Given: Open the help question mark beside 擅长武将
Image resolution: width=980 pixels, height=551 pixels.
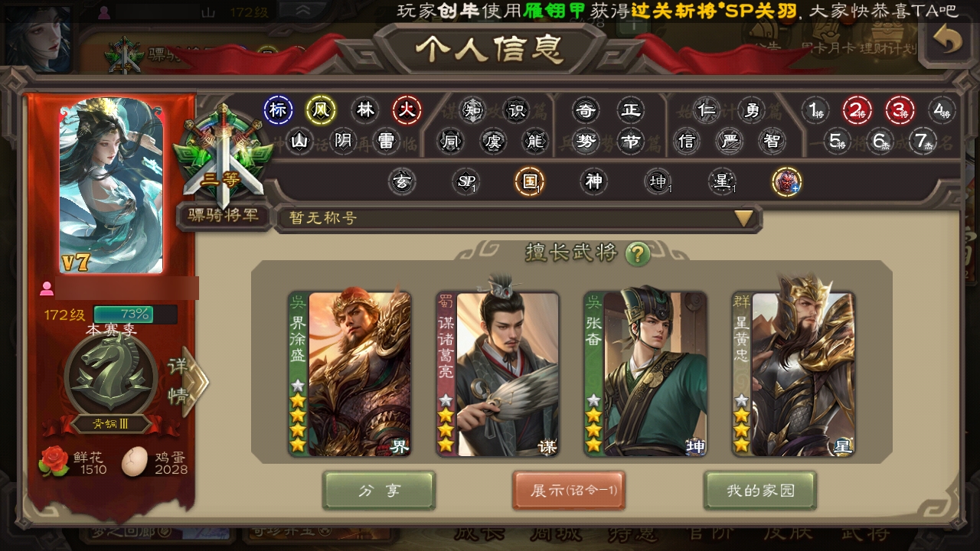Looking at the screenshot, I should [637, 253].
